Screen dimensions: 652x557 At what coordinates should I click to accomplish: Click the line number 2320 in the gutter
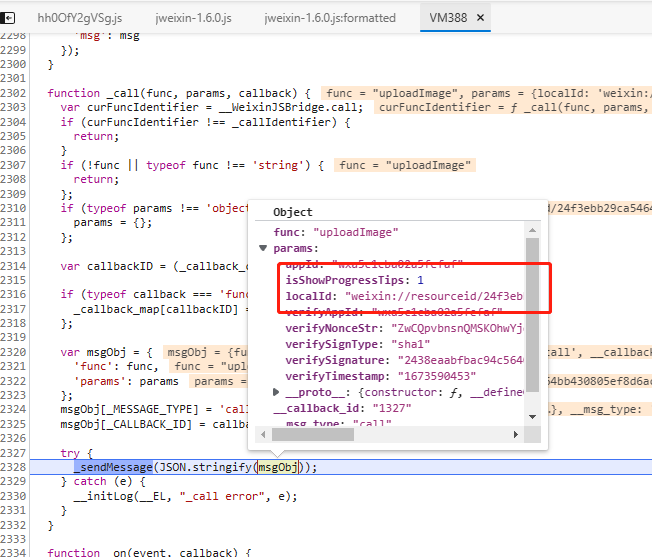(13, 352)
